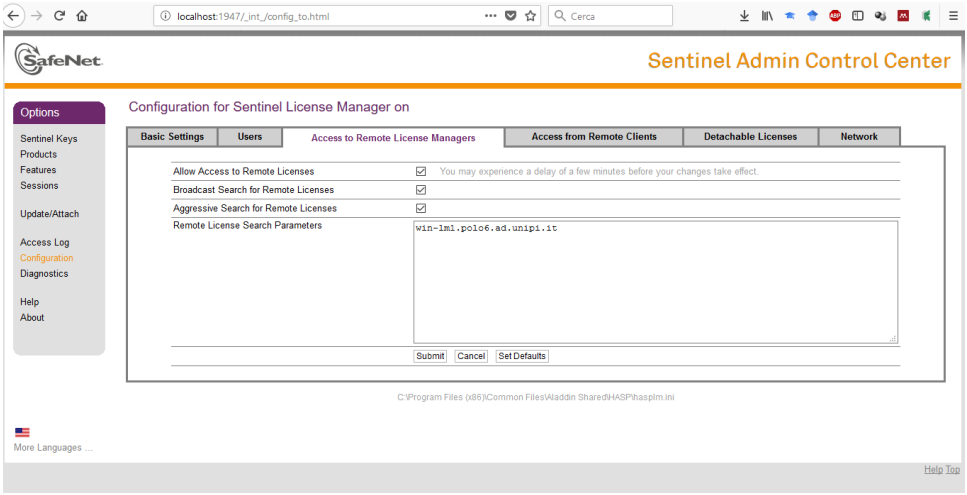This screenshot has height=495, width=967.
Task: Click the red extension icon in toolbar
Action: [903, 17]
